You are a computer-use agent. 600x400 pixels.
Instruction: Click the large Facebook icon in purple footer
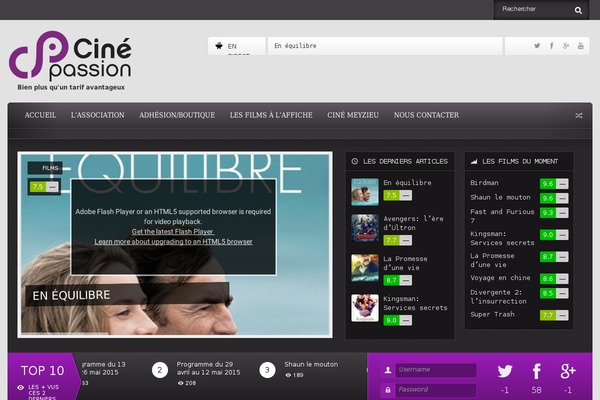(x=536, y=371)
